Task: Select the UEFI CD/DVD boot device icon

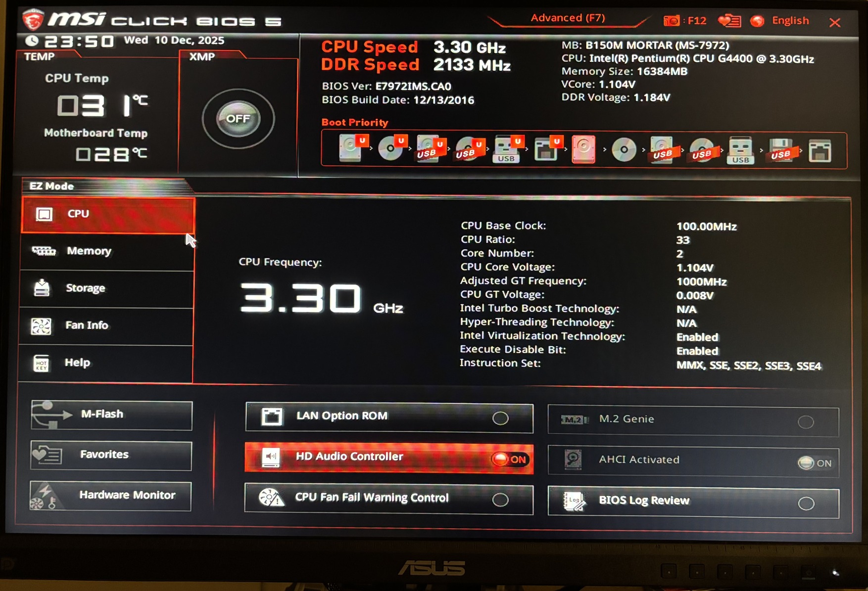Action: tap(392, 148)
